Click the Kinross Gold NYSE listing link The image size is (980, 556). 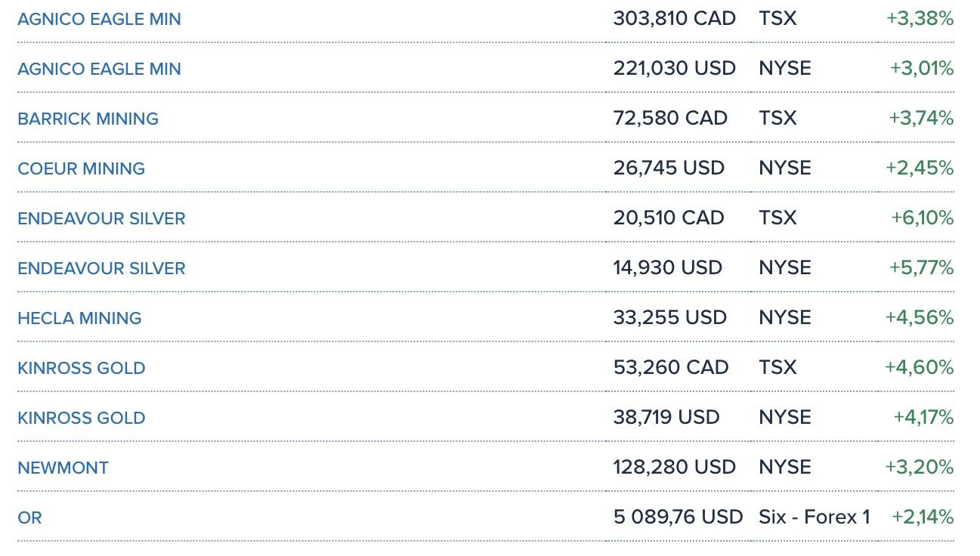coord(81,419)
